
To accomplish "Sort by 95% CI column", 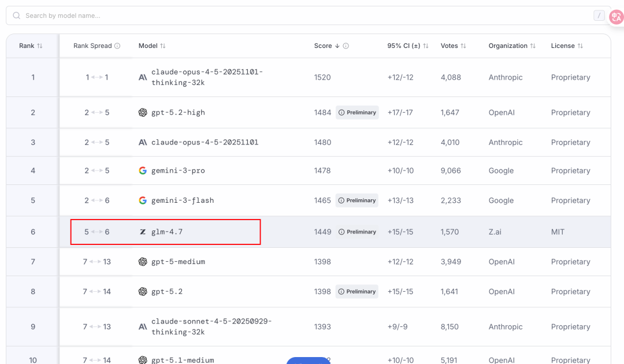I will tap(426, 46).
